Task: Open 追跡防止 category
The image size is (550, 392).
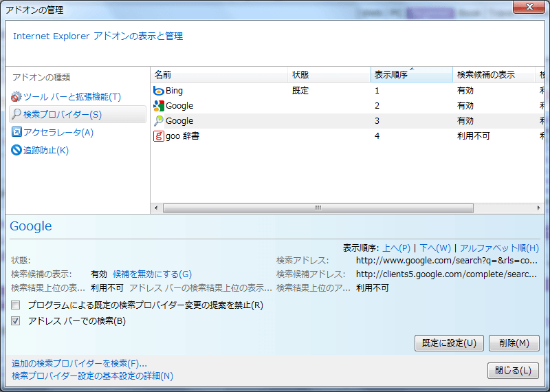Action: coord(46,150)
